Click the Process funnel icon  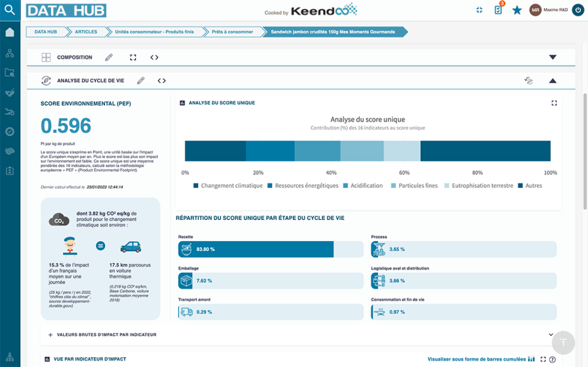point(379,249)
